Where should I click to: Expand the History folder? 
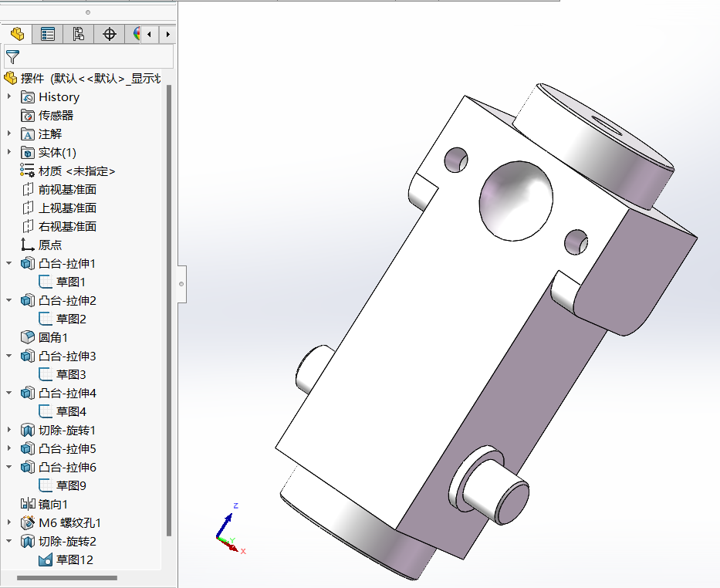(x=9, y=96)
